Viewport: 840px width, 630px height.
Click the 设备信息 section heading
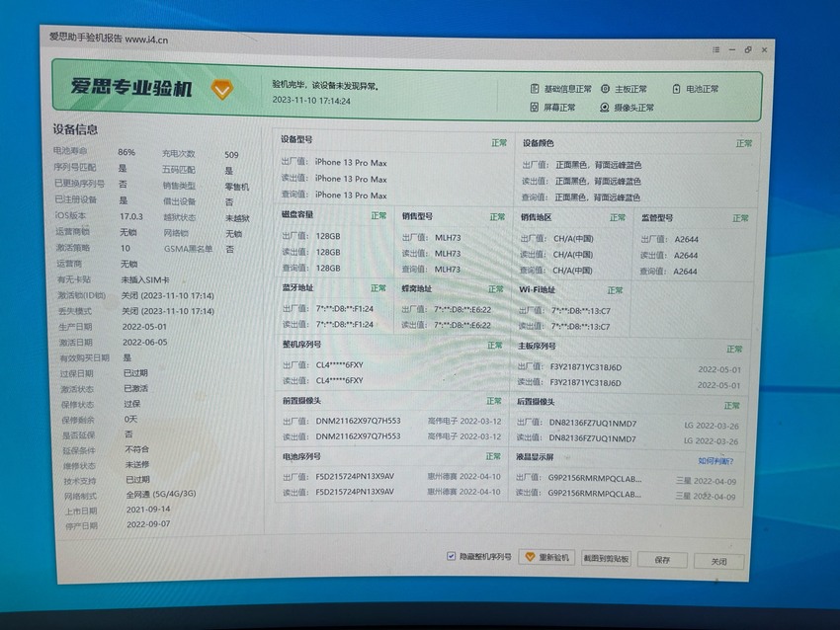tap(75, 129)
